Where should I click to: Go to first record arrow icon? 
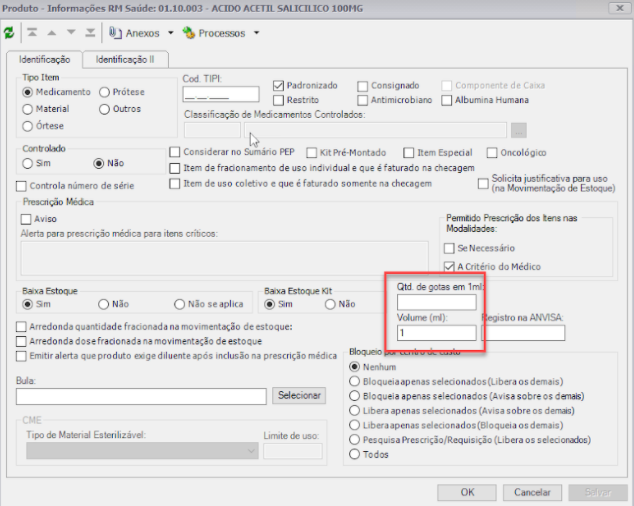click(32, 32)
